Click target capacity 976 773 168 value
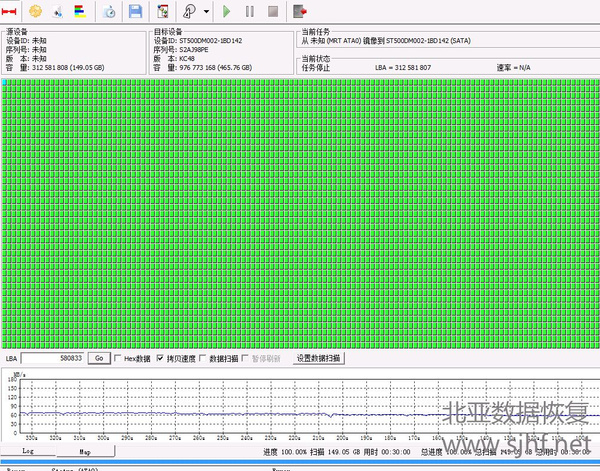This screenshot has width=600, height=471. coord(215,68)
